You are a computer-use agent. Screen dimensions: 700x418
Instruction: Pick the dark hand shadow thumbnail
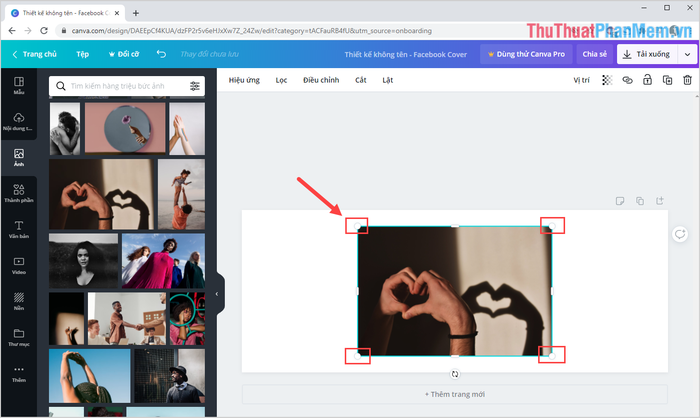tap(67, 319)
